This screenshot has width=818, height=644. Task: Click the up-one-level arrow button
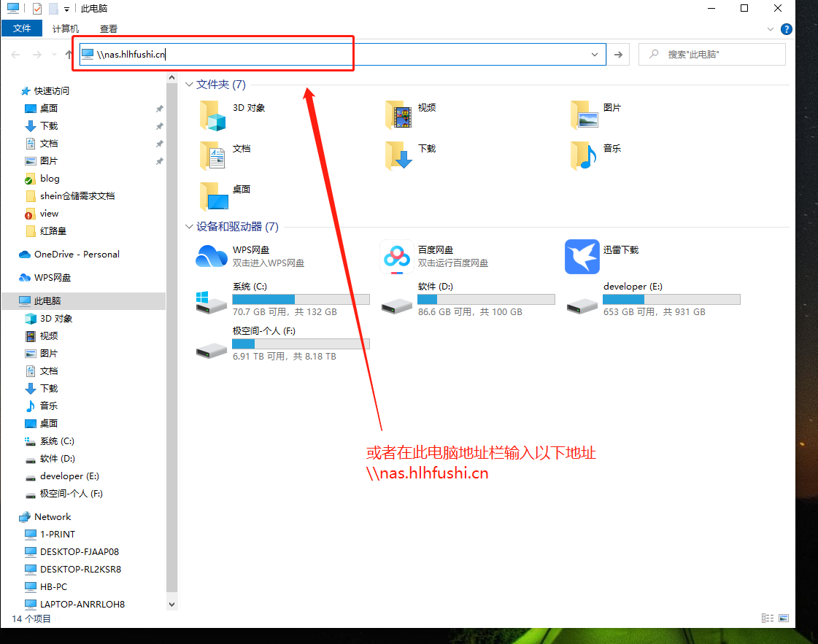(68, 55)
